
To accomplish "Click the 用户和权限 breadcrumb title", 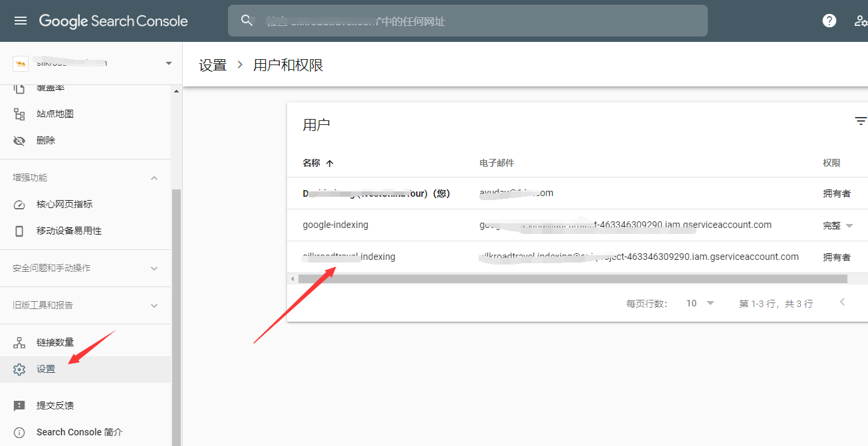I will 288,64.
